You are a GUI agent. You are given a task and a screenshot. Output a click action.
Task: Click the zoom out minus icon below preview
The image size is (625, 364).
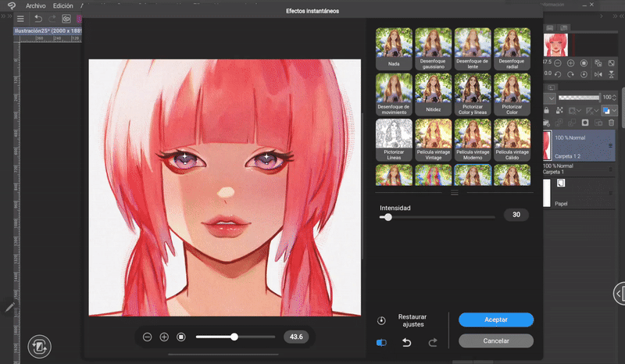tap(147, 337)
